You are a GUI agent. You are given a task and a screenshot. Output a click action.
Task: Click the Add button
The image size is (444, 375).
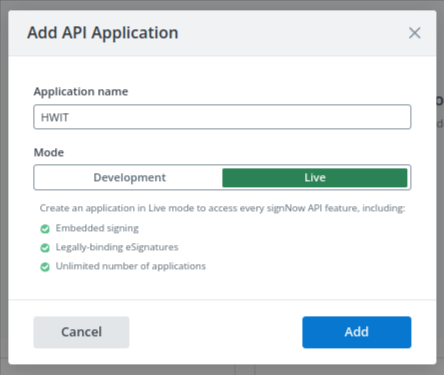[356, 332]
